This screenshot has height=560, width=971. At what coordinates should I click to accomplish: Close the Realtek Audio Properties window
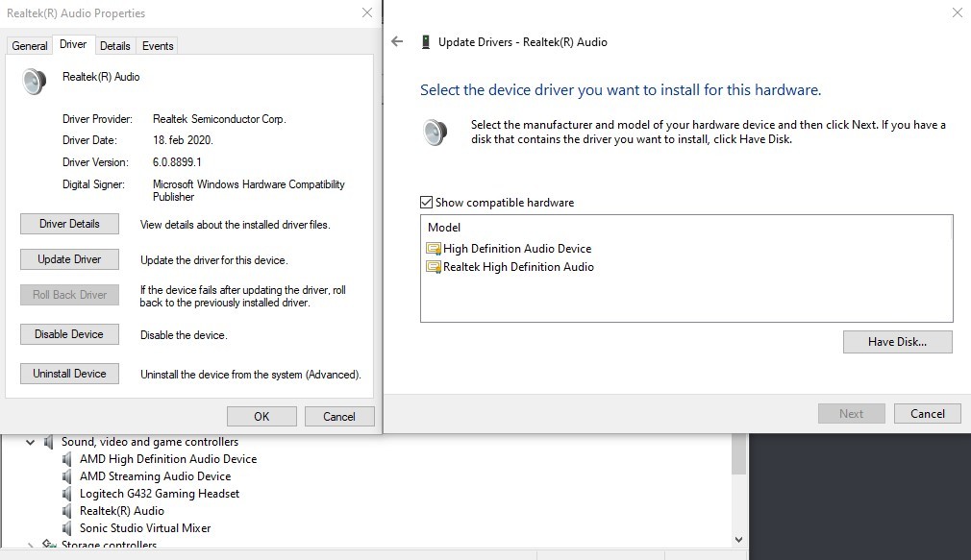click(x=367, y=12)
